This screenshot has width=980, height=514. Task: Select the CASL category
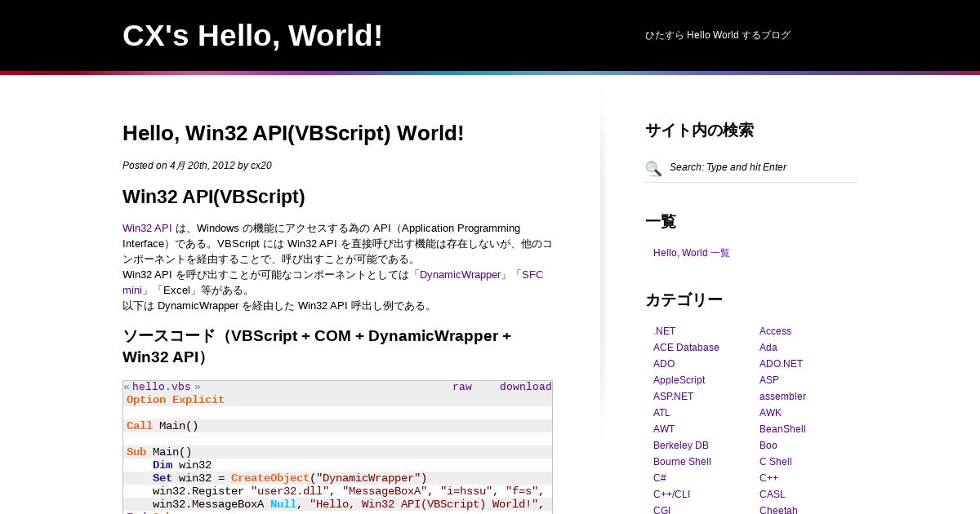(773, 494)
